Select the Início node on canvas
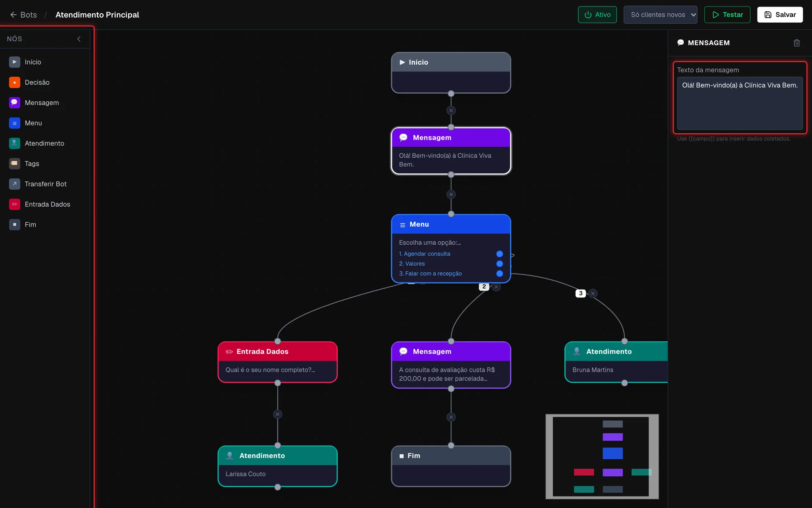This screenshot has height=508, width=812. pos(451,73)
